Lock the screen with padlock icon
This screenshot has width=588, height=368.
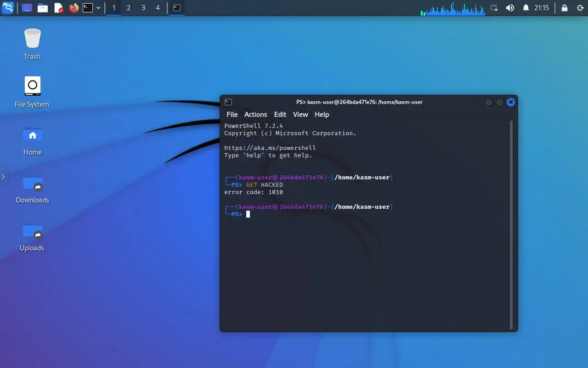tap(565, 8)
